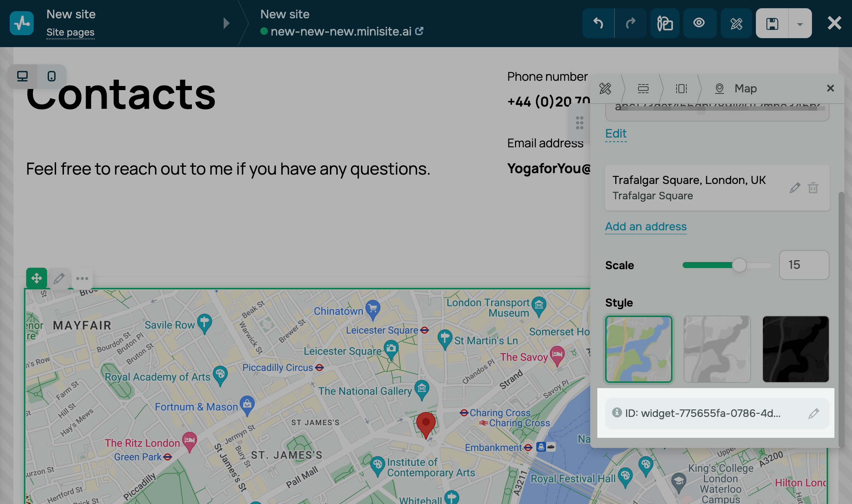Click the save floppy disk icon
This screenshot has height=504, width=852.
click(772, 23)
